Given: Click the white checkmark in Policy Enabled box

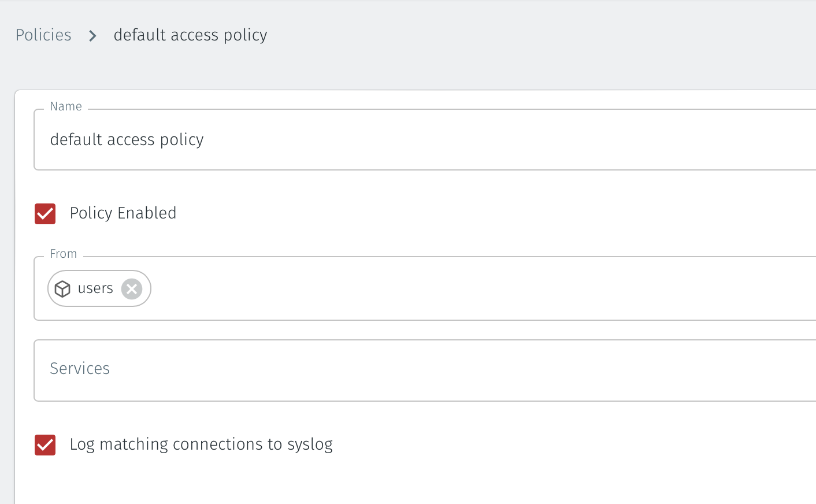Looking at the screenshot, I should (x=45, y=214).
